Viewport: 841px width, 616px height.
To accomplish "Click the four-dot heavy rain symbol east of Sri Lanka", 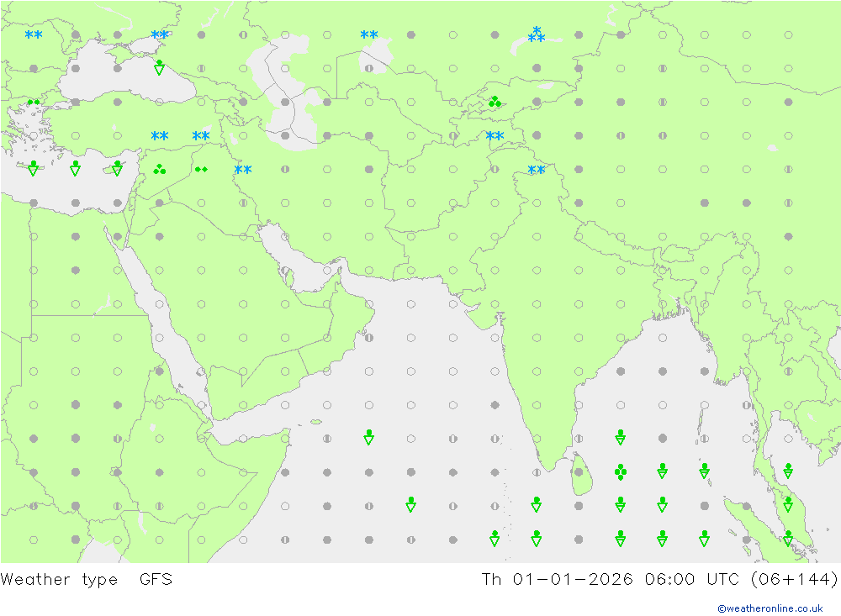I will (x=621, y=471).
